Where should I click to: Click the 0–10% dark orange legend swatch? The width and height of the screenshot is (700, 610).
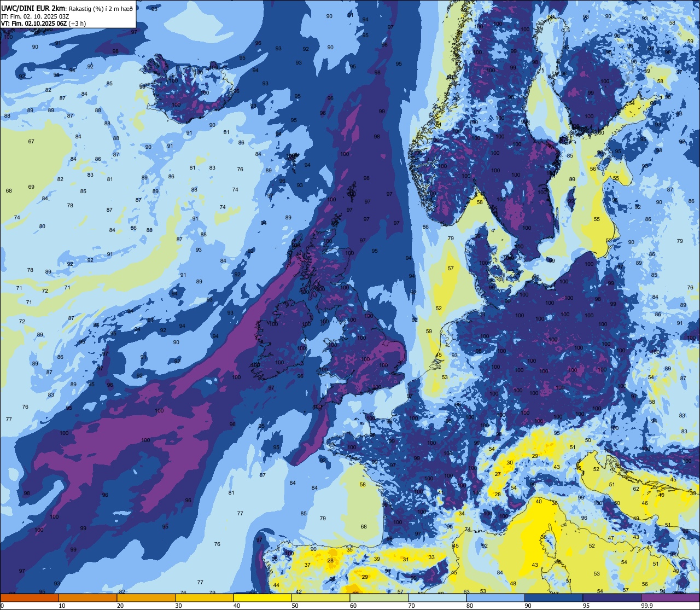(x=30, y=597)
